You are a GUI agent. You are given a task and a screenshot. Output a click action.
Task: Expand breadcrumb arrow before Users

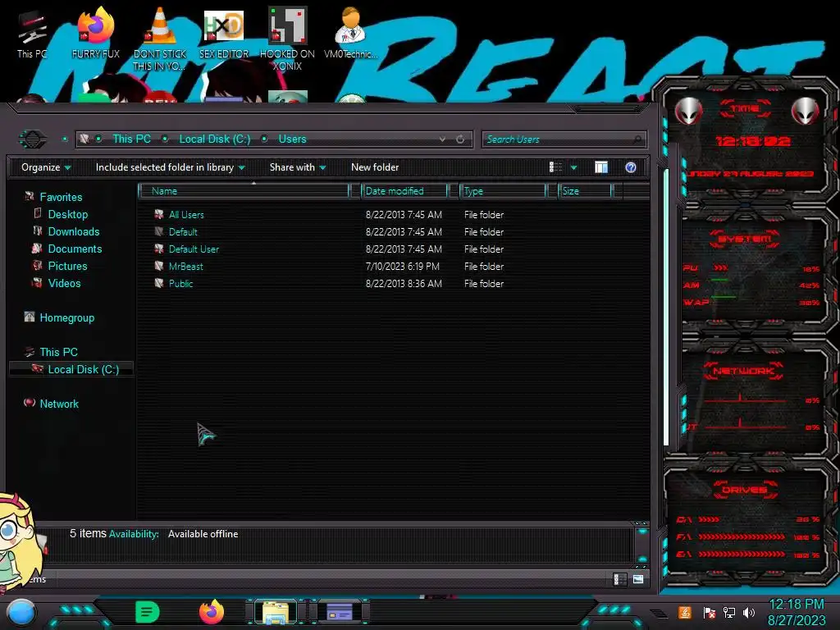pyautogui.click(x=264, y=139)
